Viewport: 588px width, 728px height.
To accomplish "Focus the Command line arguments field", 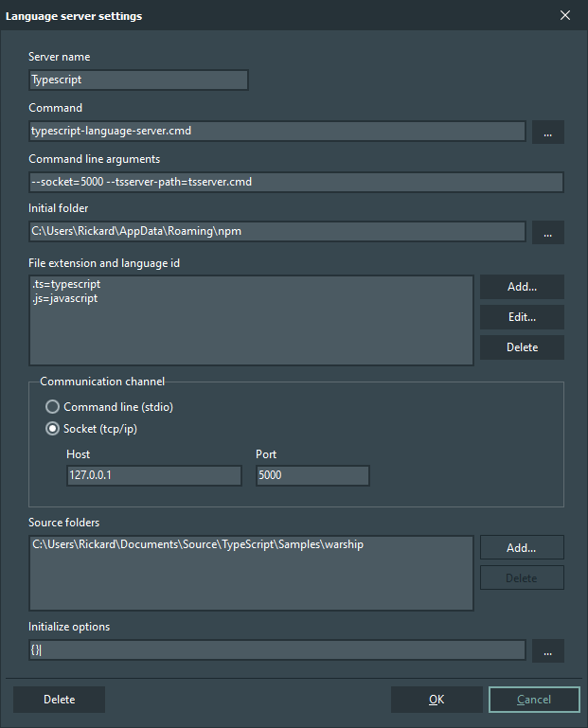I will tap(295, 182).
